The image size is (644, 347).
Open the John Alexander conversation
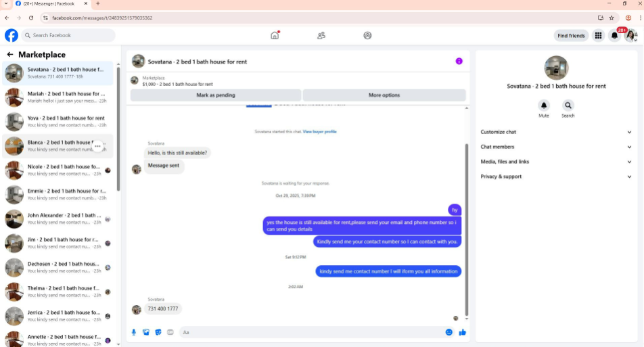(58, 218)
